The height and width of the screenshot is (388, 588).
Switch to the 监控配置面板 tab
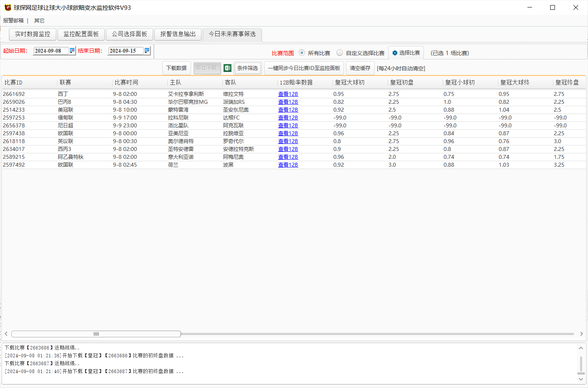click(81, 34)
